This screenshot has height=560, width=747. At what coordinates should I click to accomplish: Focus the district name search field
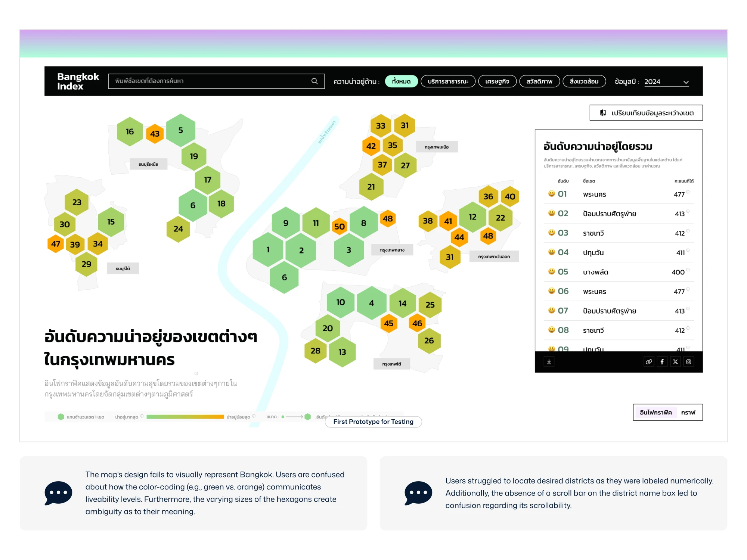pos(216,81)
